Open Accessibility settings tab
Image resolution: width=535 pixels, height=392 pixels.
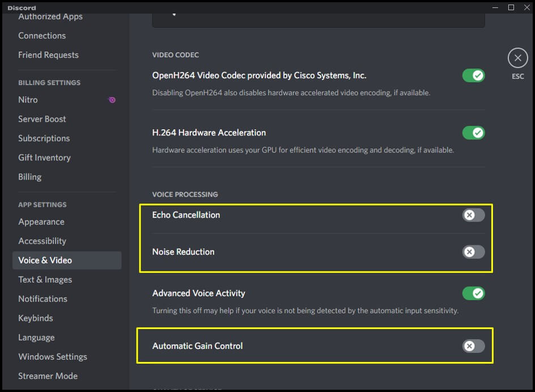[x=42, y=241]
